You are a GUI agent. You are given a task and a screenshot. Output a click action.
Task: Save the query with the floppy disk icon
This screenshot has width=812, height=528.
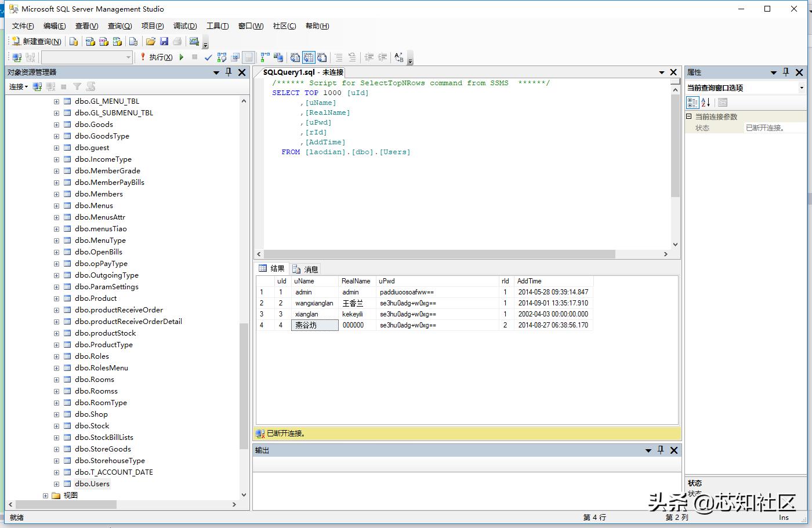point(164,41)
